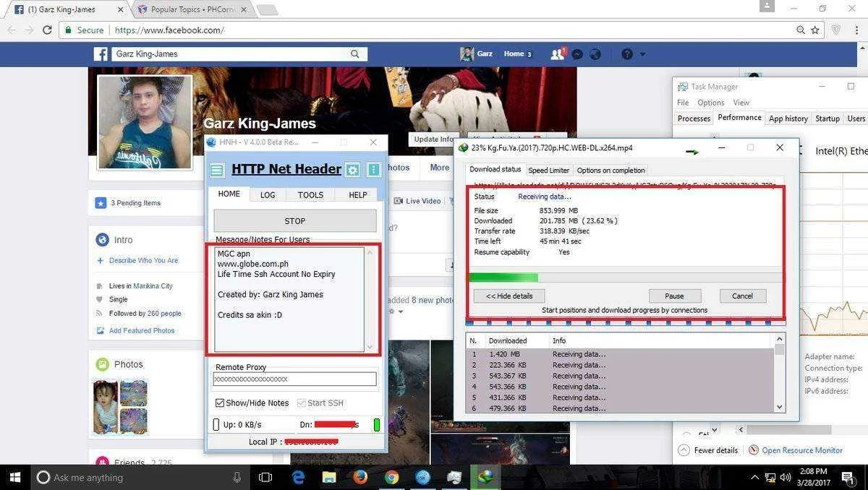
Task: Open File Explorer from the taskbar
Action: tap(329, 477)
